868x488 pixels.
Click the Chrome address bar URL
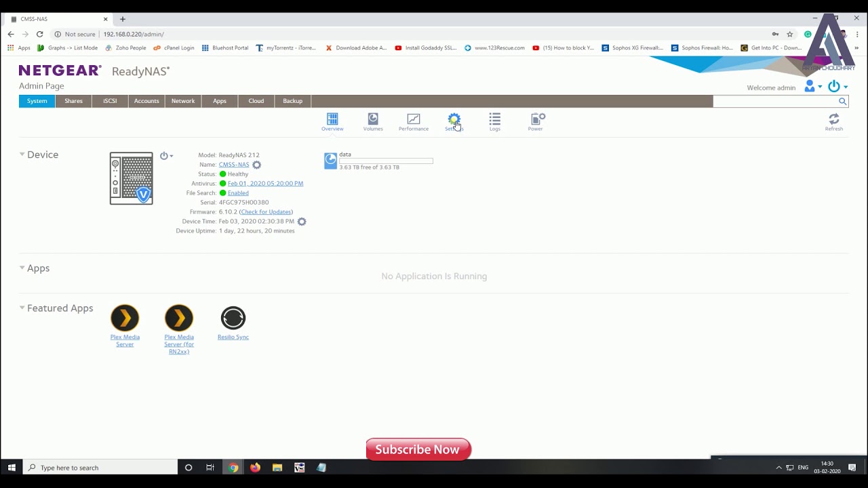134,34
